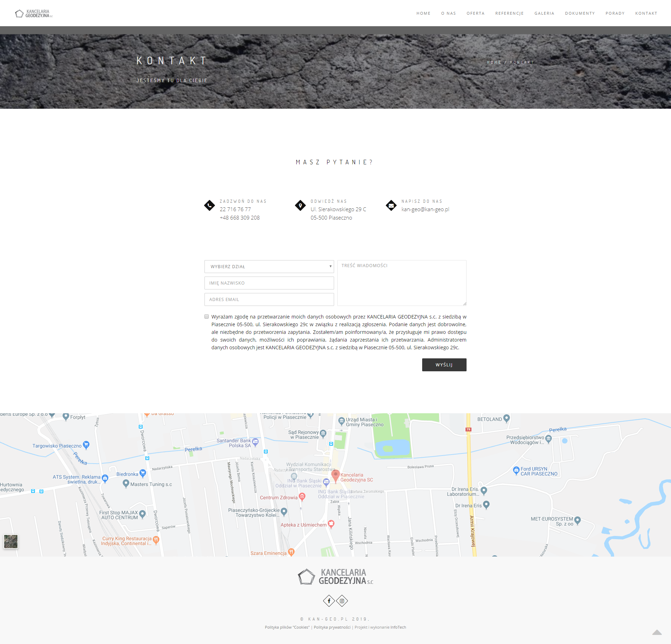Open the Polityka prywatności footer link
Image resolution: width=671 pixels, height=644 pixels.
[x=332, y=627]
